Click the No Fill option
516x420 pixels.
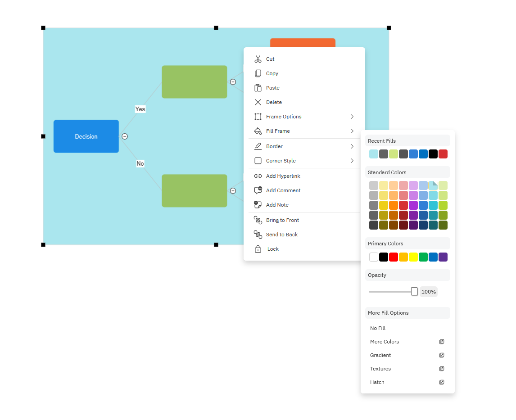pos(377,328)
